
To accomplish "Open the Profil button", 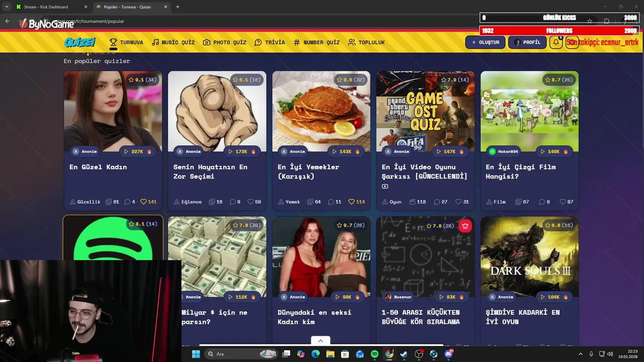I will pyautogui.click(x=527, y=42).
